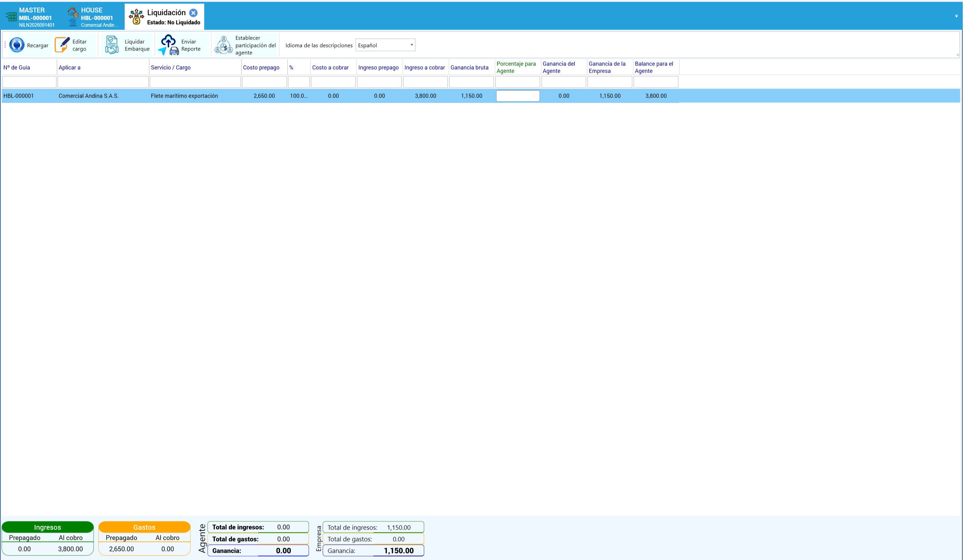
Task: Sort by Nº de Guía column header
Action: (x=29, y=67)
